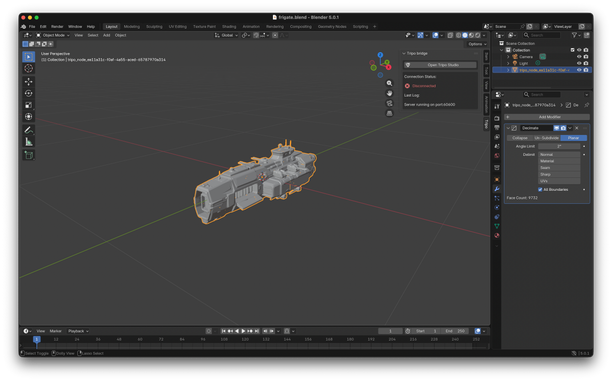Image resolution: width=612 pixels, height=382 pixels.
Task: Remove the Decimate modifier with X
Action: 577,128
